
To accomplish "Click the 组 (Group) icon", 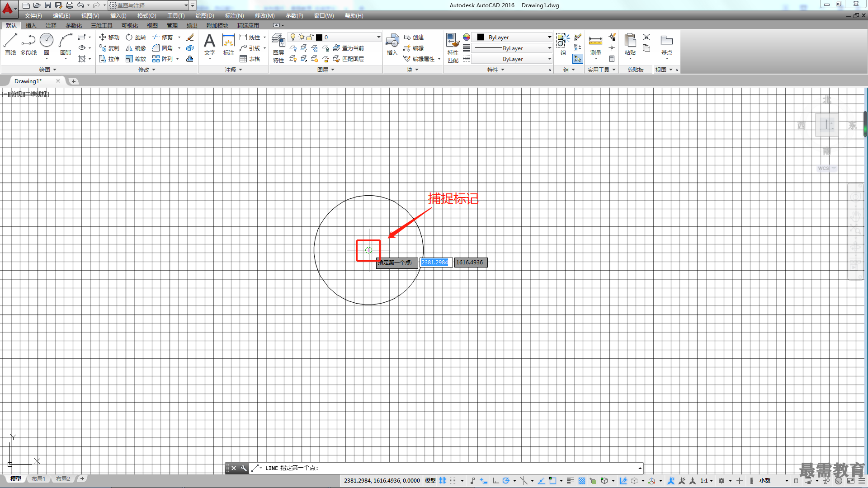I will [x=563, y=44].
